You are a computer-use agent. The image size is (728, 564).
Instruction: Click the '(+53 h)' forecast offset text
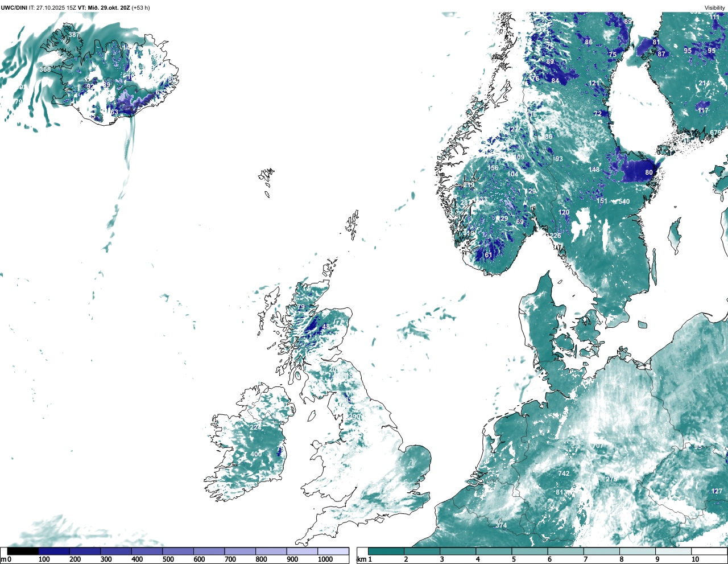tap(141, 8)
